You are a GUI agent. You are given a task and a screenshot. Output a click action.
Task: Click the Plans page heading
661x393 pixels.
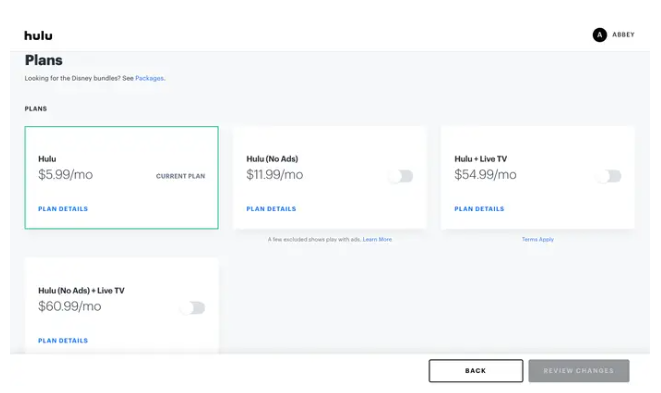click(x=43, y=60)
